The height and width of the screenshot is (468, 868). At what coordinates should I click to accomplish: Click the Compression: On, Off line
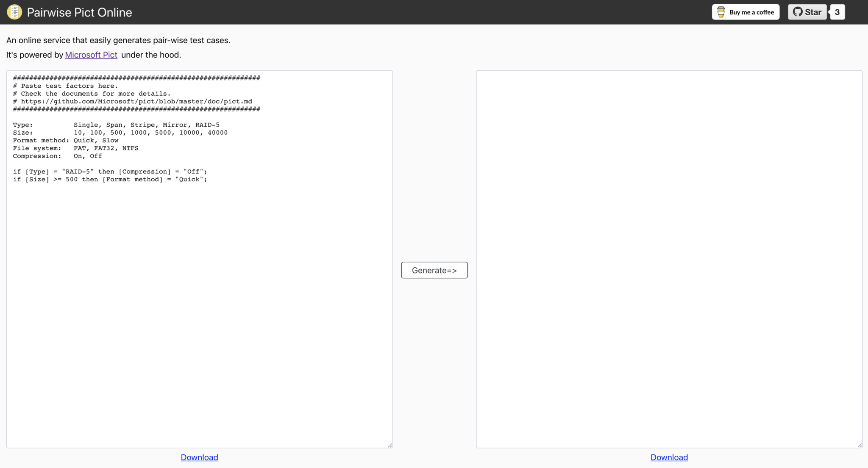tap(57, 156)
